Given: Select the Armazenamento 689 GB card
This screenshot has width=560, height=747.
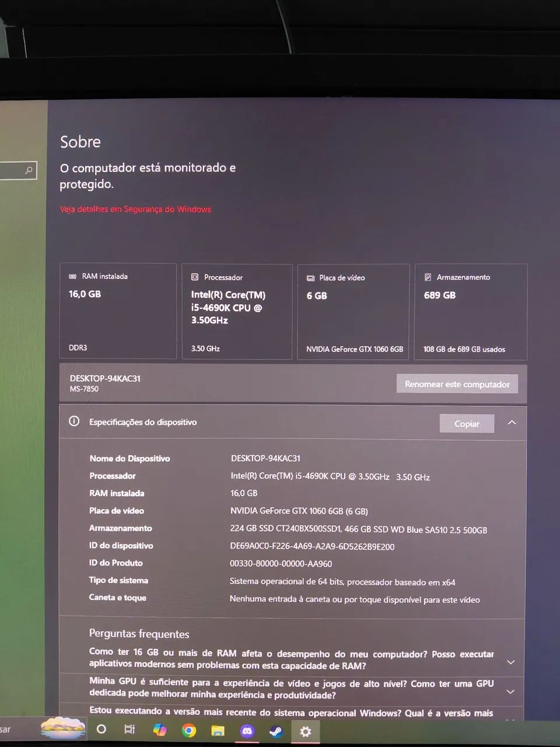Looking at the screenshot, I should (x=471, y=312).
